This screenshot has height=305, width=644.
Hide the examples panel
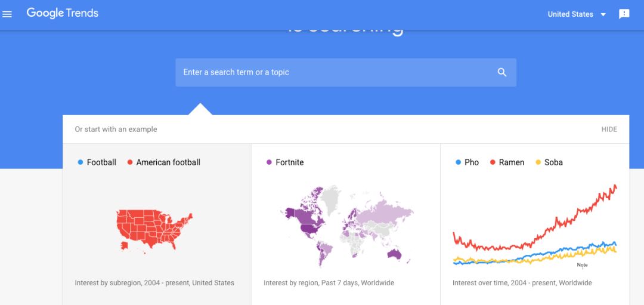(x=609, y=130)
